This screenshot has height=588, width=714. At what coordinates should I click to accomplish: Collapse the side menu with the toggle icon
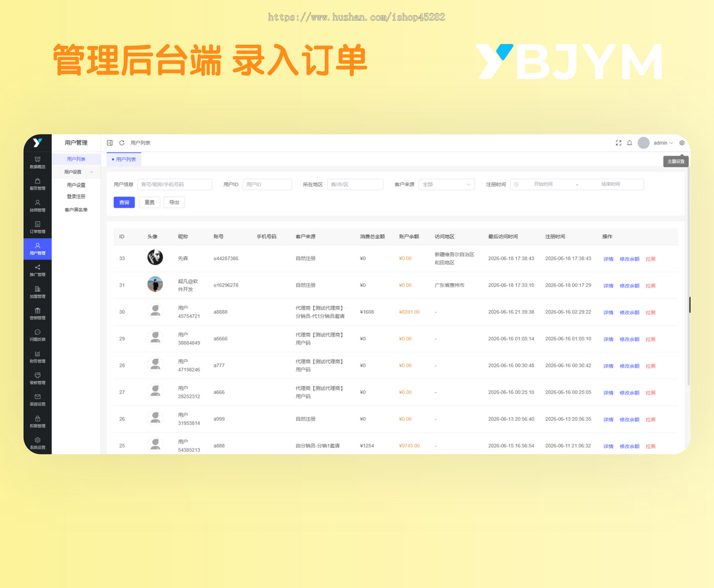pyautogui.click(x=109, y=143)
